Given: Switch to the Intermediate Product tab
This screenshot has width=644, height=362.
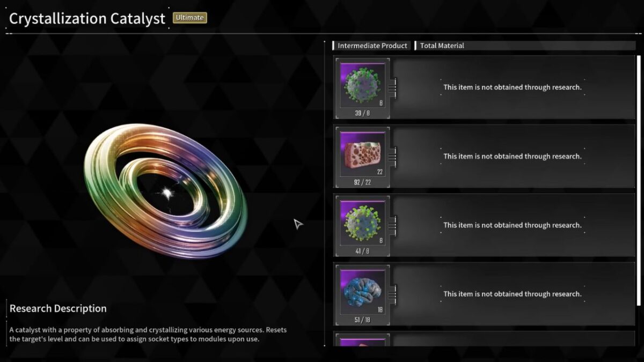Looking at the screenshot, I should tap(372, 46).
